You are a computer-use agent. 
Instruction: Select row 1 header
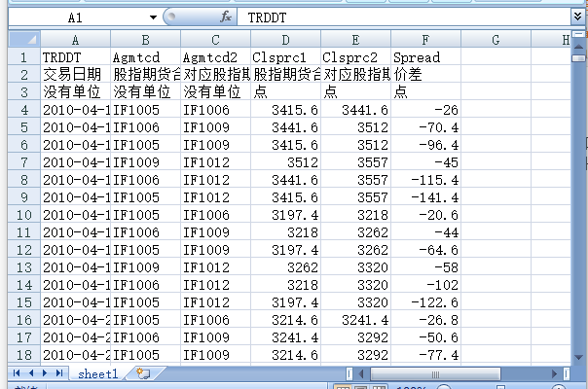pos(24,57)
